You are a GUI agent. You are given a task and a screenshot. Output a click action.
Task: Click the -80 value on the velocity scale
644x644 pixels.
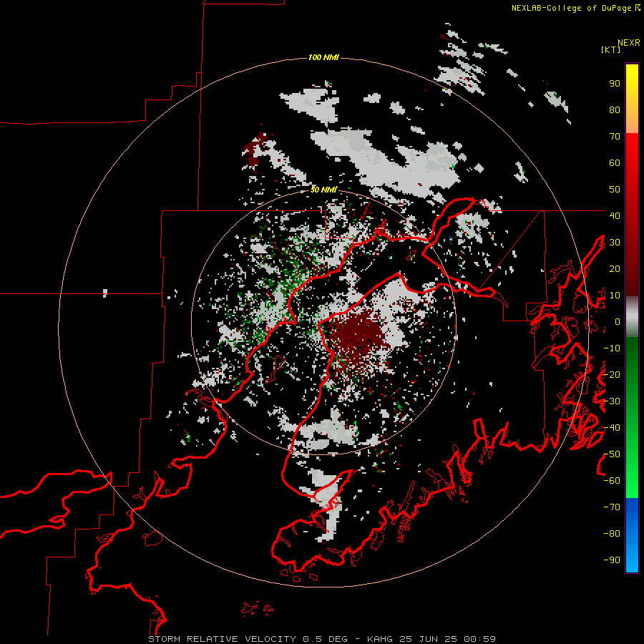click(612, 534)
